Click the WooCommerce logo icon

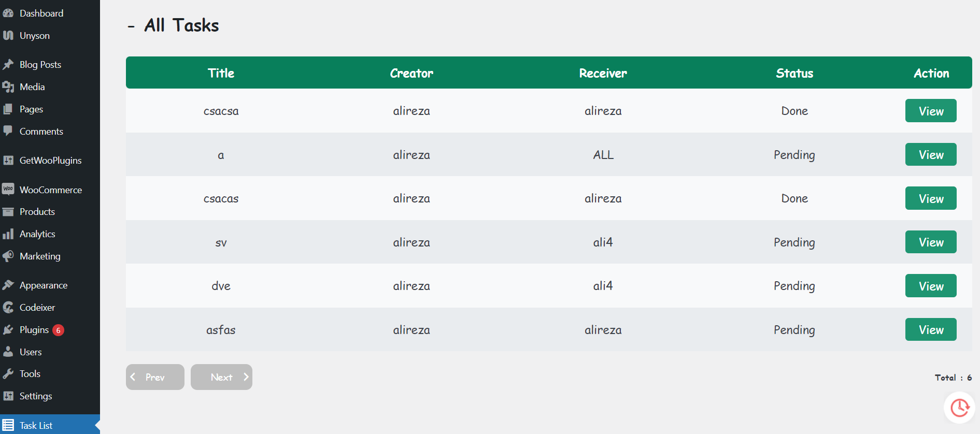8,190
